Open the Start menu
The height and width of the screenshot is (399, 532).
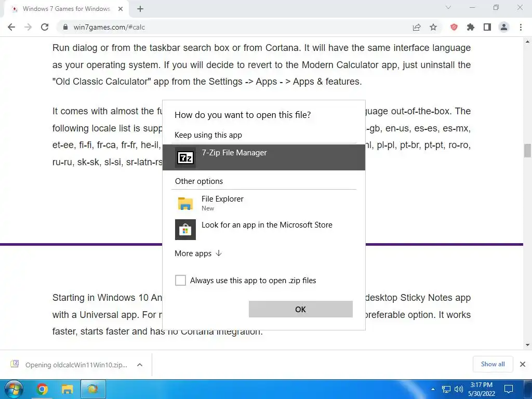pyautogui.click(x=14, y=389)
